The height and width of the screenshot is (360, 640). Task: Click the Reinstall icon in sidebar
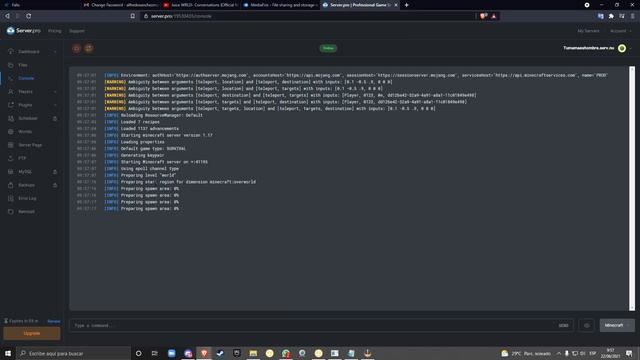(11, 211)
